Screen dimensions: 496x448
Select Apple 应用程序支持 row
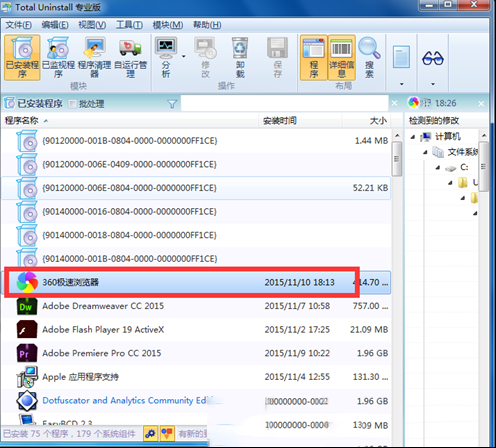point(196,377)
